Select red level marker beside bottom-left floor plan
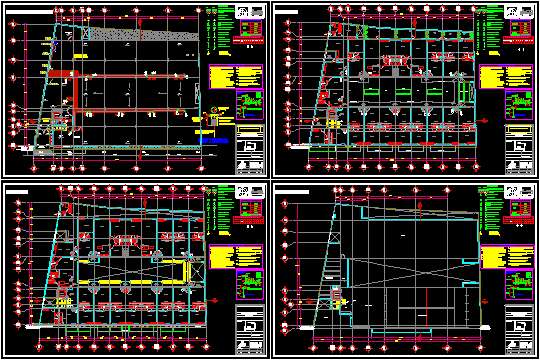Screen dimensions: 540x360 click(213, 300)
